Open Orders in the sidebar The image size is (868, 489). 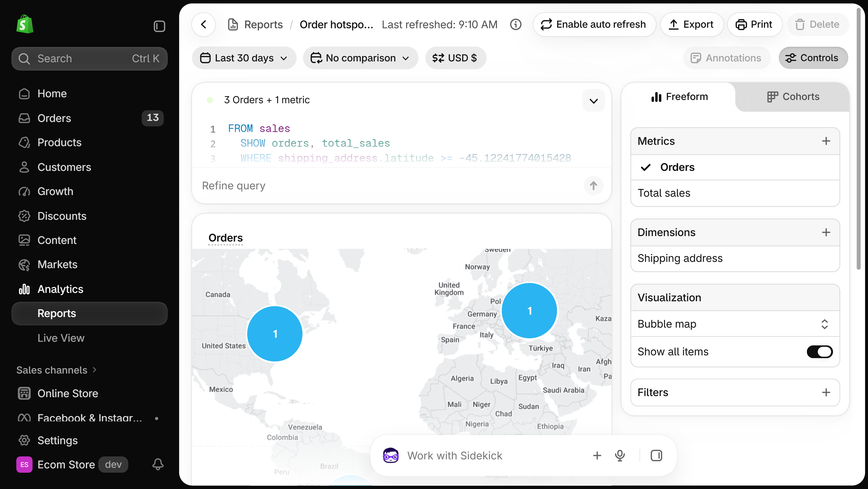[x=90, y=118]
